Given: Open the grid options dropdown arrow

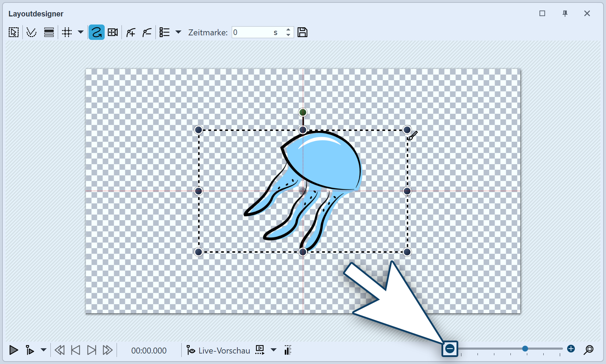Looking at the screenshot, I should point(81,32).
